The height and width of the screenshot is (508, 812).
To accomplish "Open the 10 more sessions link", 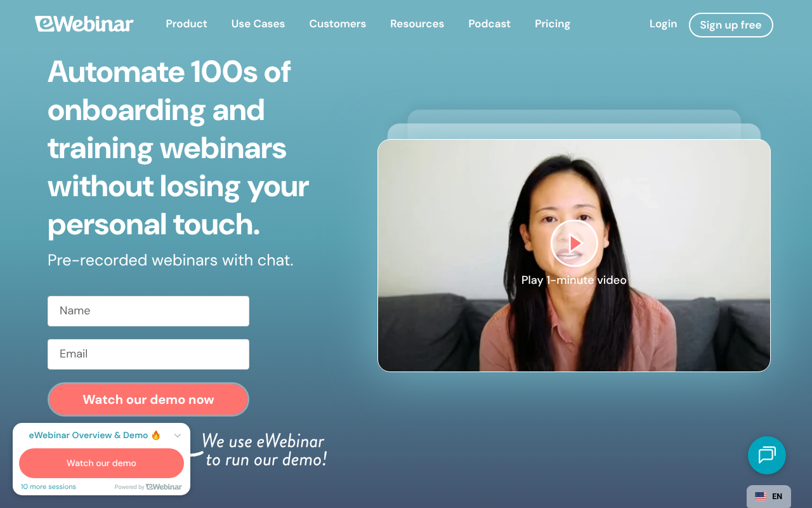I will coord(48,487).
